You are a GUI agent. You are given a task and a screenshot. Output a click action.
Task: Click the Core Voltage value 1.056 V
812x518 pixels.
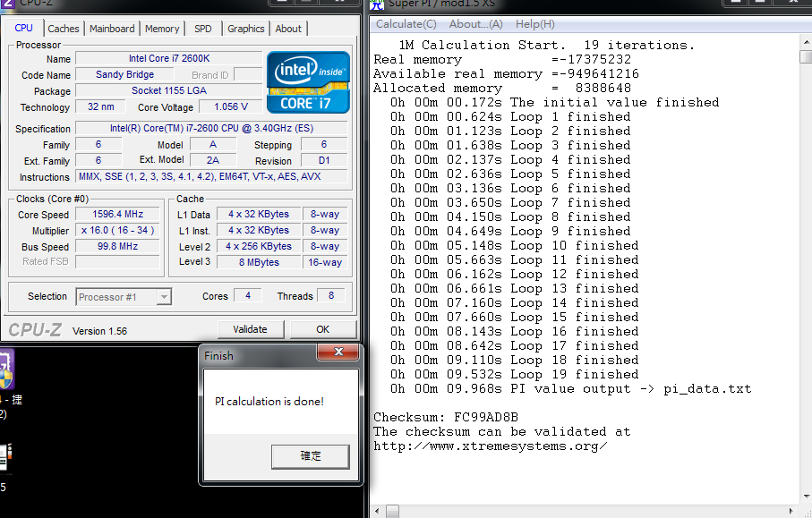(x=231, y=106)
